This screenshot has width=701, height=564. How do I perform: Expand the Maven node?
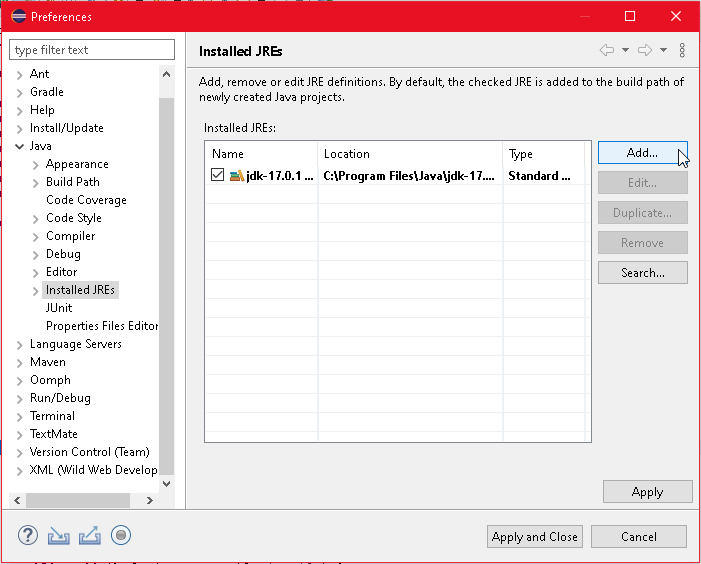(19, 363)
